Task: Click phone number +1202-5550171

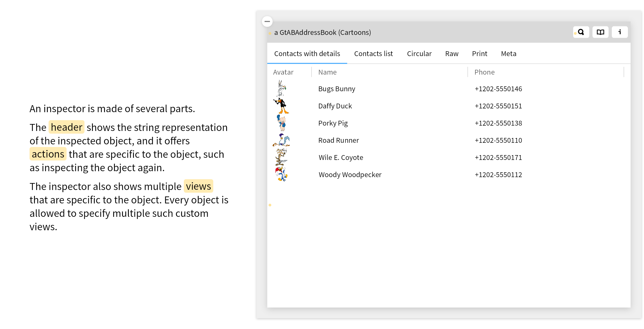Action: point(498,158)
